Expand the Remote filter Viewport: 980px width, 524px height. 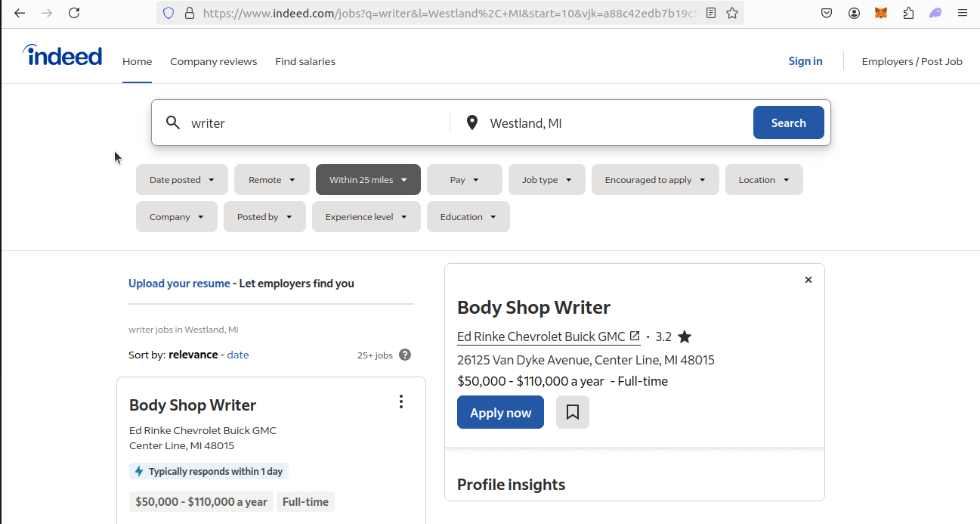tap(272, 180)
